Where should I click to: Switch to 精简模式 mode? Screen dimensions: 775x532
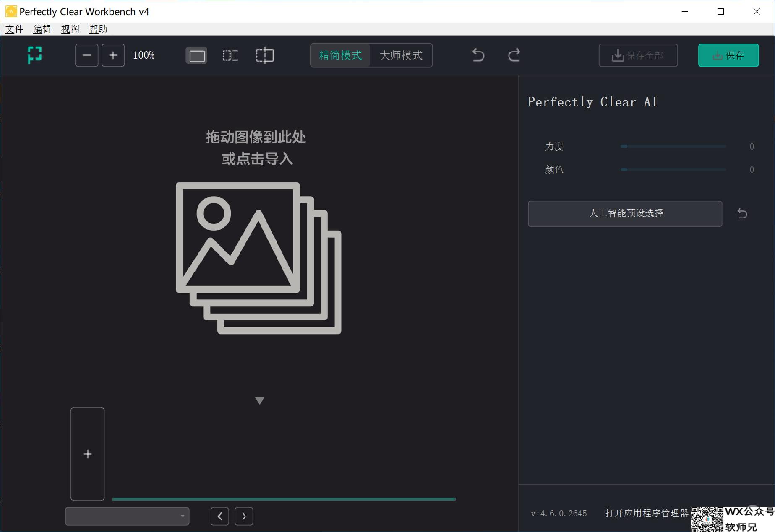(x=340, y=55)
